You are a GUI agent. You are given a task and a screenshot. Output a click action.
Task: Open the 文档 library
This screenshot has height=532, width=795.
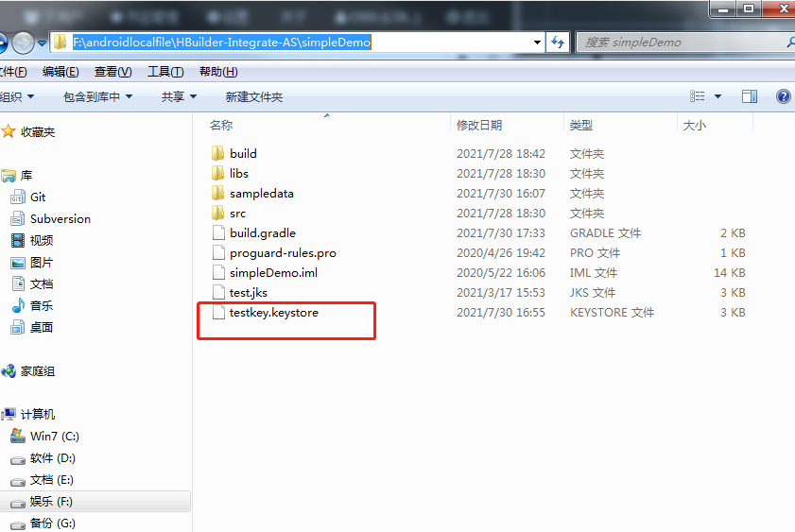point(42,284)
